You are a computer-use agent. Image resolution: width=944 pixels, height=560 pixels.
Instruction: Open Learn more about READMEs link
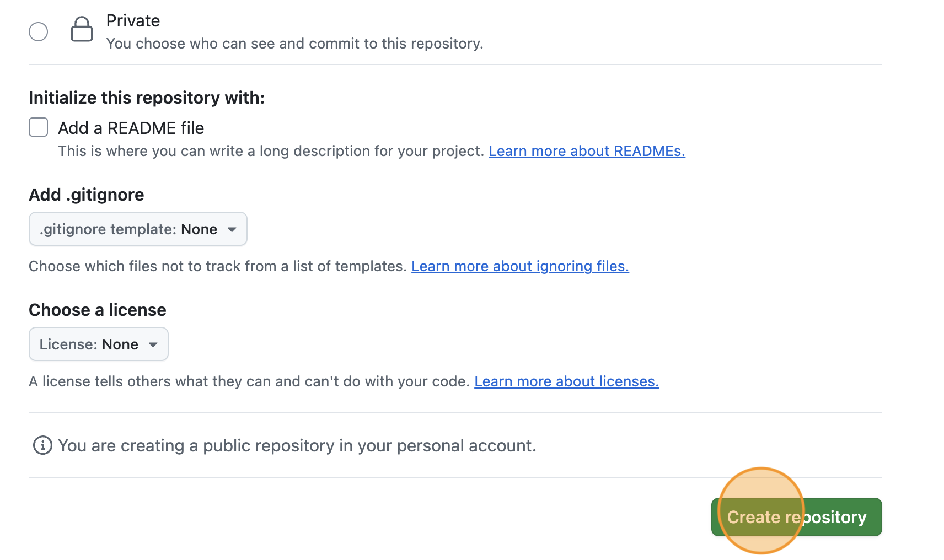[587, 150]
